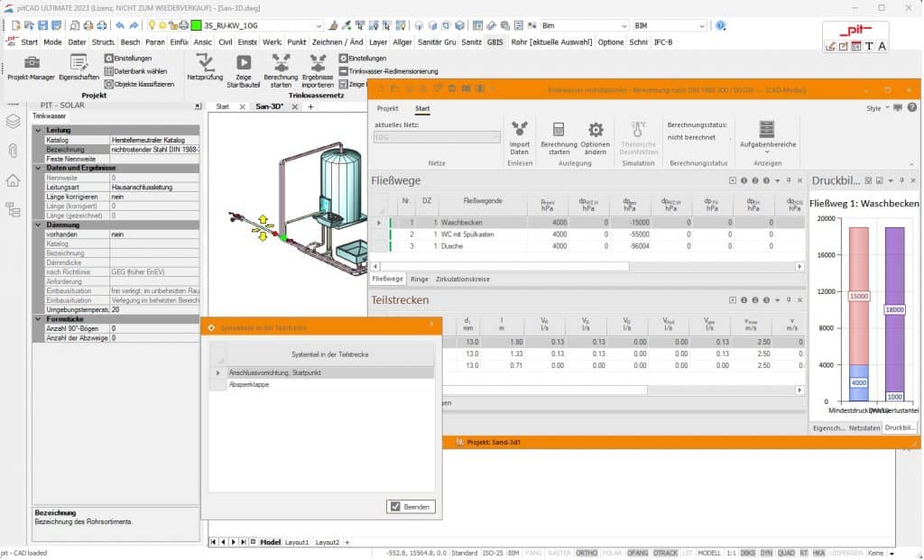
Task: Click the purple bar in pressure chart
Action: pyautogui.click(x=894, y=315)
